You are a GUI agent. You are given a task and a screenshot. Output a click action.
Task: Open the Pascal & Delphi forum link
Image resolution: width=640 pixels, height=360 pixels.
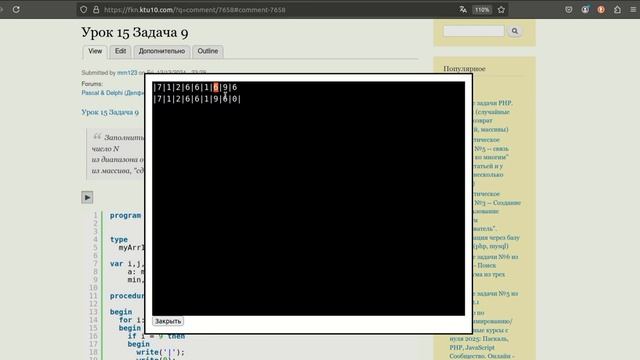[x=113, y=93]
